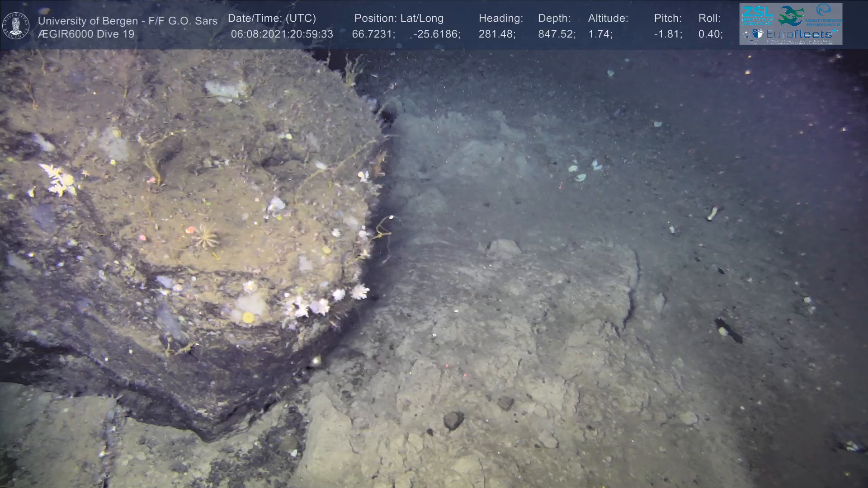868x488 pixels.
Task: Click the ÆGIR6000 Dive 19 text
Action: coord(86,34)
